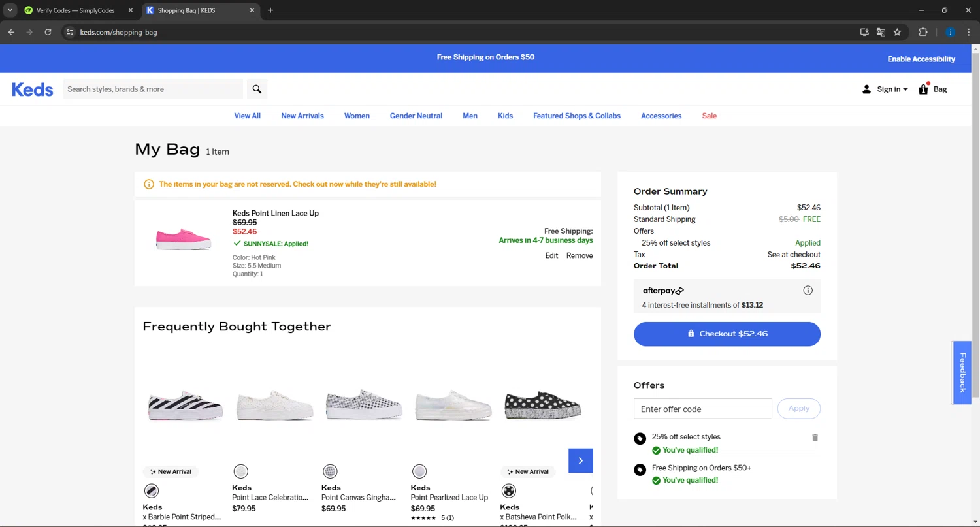
Task: Reload the page with browser refresh icon
Action: [x=48, y=32]
